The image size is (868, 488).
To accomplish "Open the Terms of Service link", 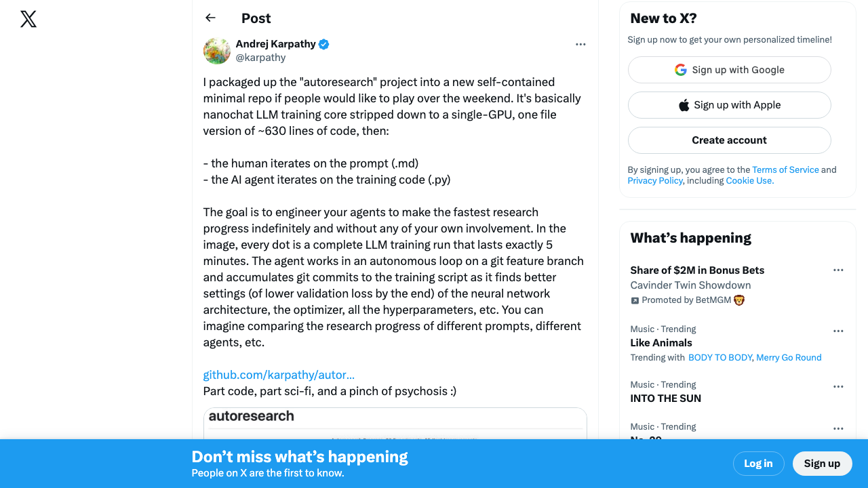I will [785, 169].
